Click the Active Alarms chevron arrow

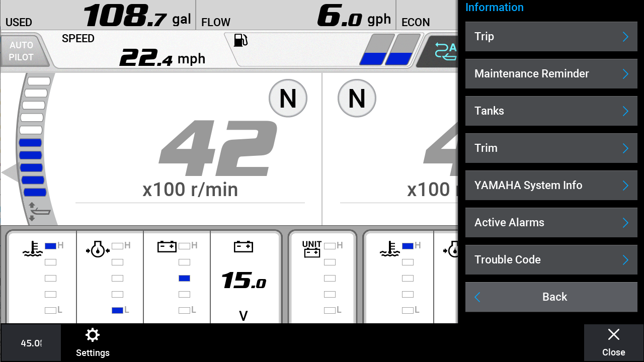625,223
